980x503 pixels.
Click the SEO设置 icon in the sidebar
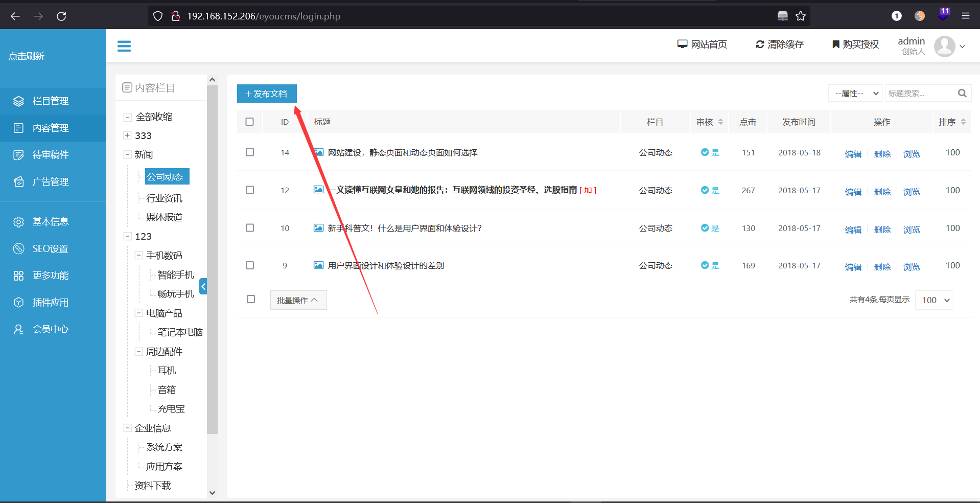pos(19,249)
